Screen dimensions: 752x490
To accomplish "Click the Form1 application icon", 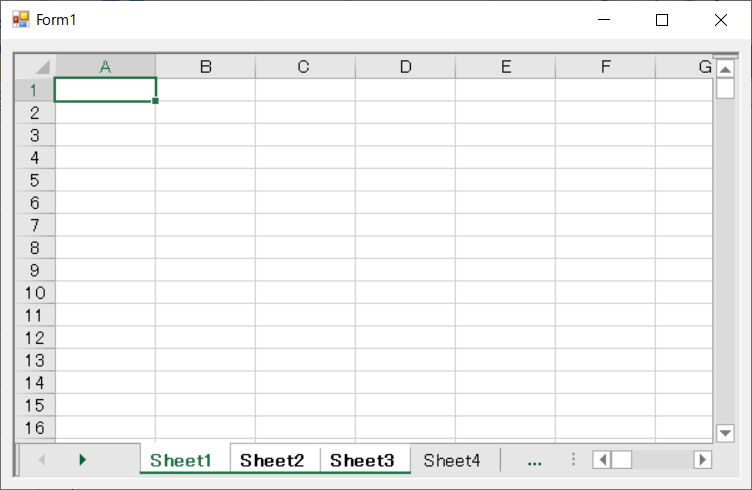I will pyautogui.click(x=20, y=20).
